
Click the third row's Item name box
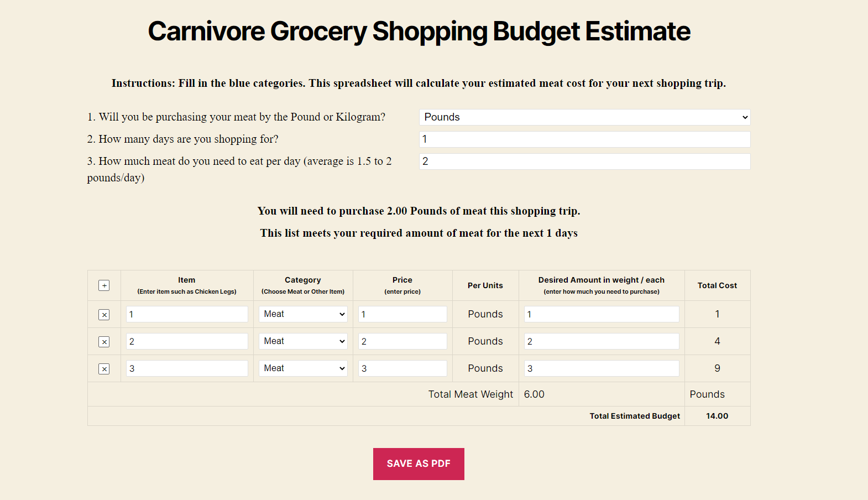click(x=186, y=368)
